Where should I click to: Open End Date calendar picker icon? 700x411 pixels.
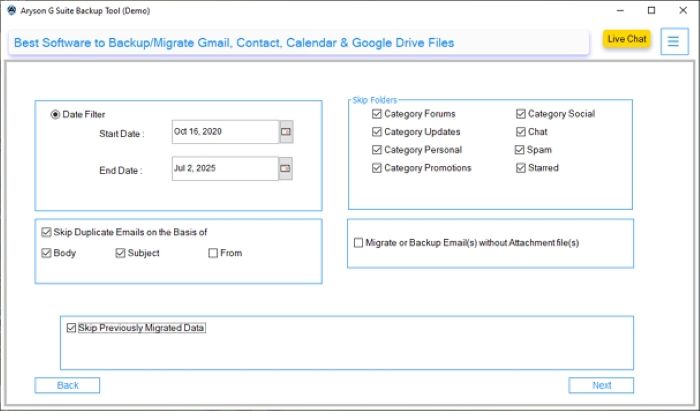click(285, 169)
